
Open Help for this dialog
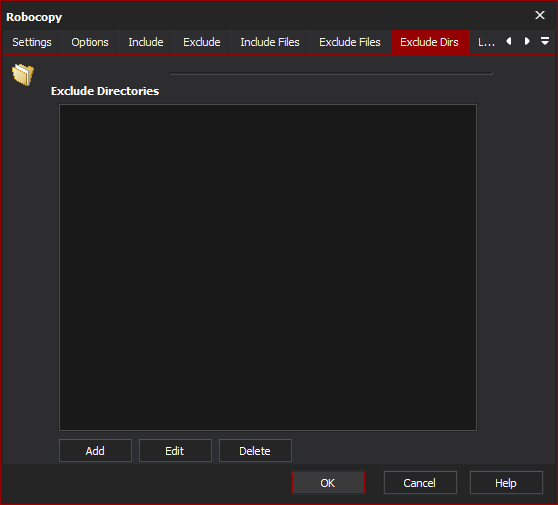(x=506, y=483)
